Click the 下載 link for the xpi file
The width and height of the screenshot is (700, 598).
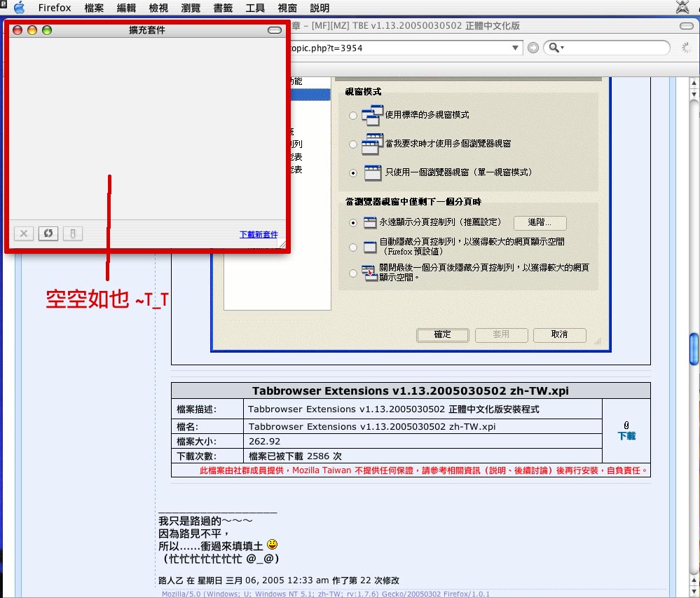tap(626, 436)
